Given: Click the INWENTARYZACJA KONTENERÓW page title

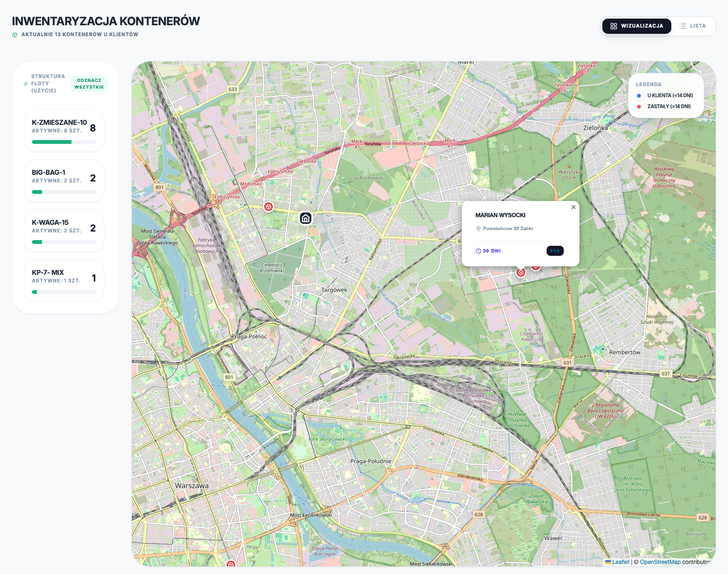Looking at the screenshot, I should tap(106, 21).
